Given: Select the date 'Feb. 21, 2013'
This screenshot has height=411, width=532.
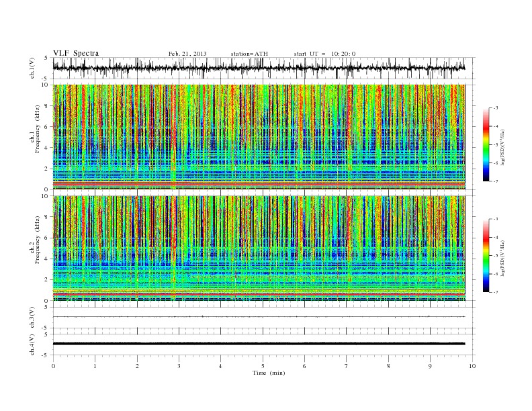Looking at the screenshot, I should [187, 54].
